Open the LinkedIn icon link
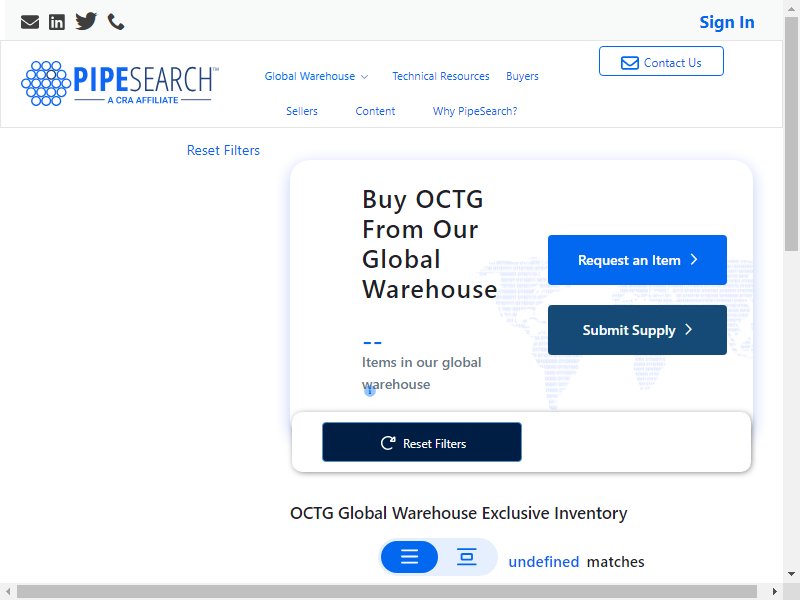800x600 pixels. click(x=57, y=22)
